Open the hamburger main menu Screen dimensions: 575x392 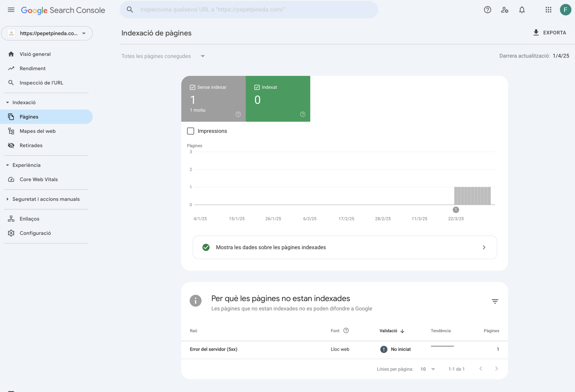pos(11,10)
